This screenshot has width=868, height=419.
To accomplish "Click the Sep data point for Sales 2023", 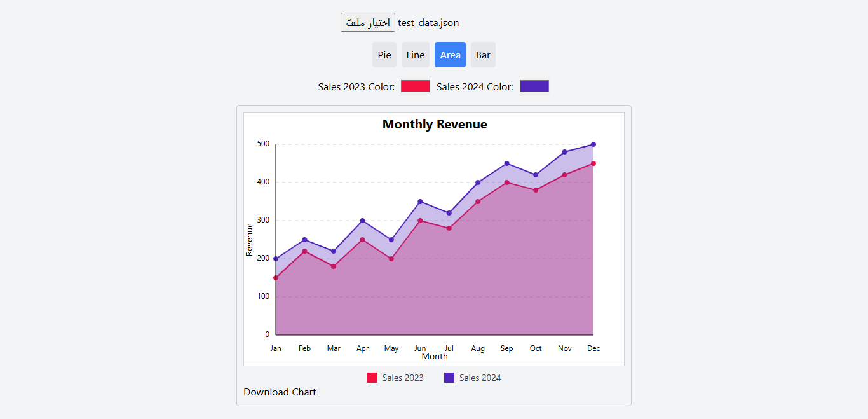I will [506, 182].
